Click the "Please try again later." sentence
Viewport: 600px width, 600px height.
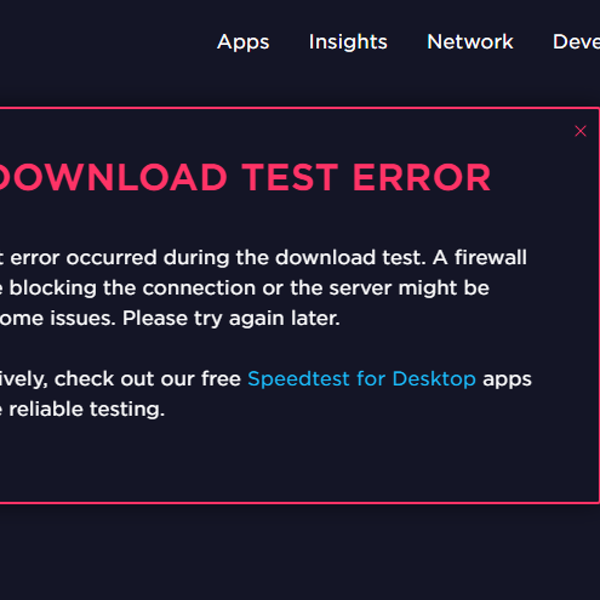pyautogui.click(x=231, y=318)
